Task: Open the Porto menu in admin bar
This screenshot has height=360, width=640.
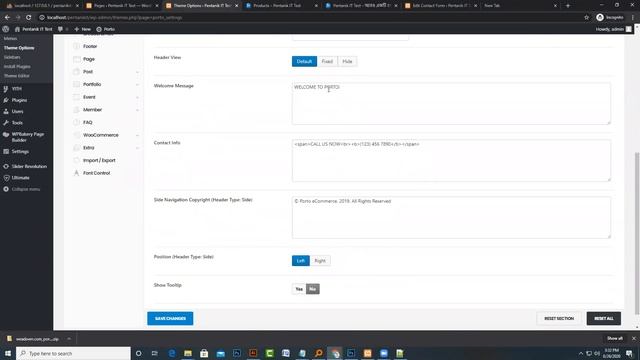Action: [x=106, y=29]
